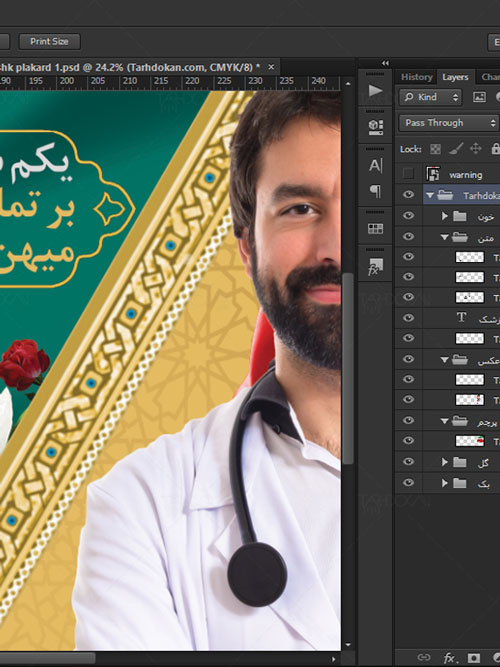The width and height of the screenshot is (500, 667).
Task: Collapse the عکس group
Action: pyautogui.click(x=445, y=360)
